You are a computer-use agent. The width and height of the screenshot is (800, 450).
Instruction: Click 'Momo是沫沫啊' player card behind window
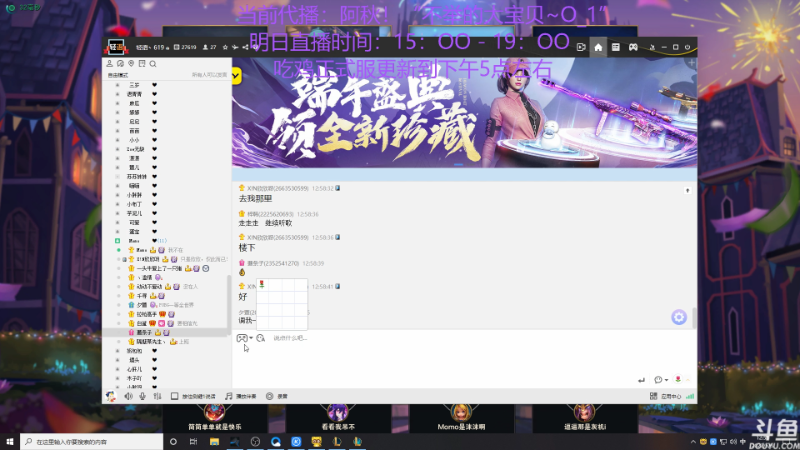(461, 418)
